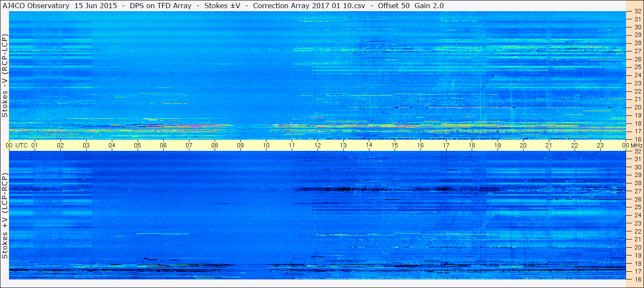This screenshot has width=644, height=288.
Task: Click the '00 UTC' time marker
Action: point(17,145)
